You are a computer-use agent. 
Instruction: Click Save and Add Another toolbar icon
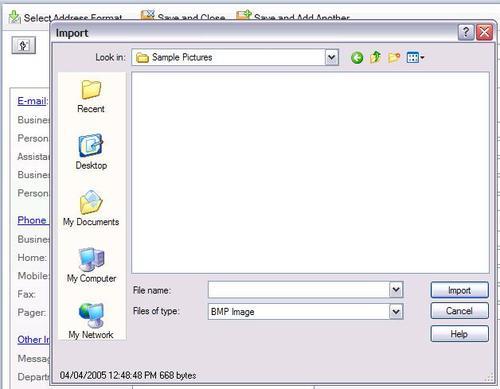point(244,15)
